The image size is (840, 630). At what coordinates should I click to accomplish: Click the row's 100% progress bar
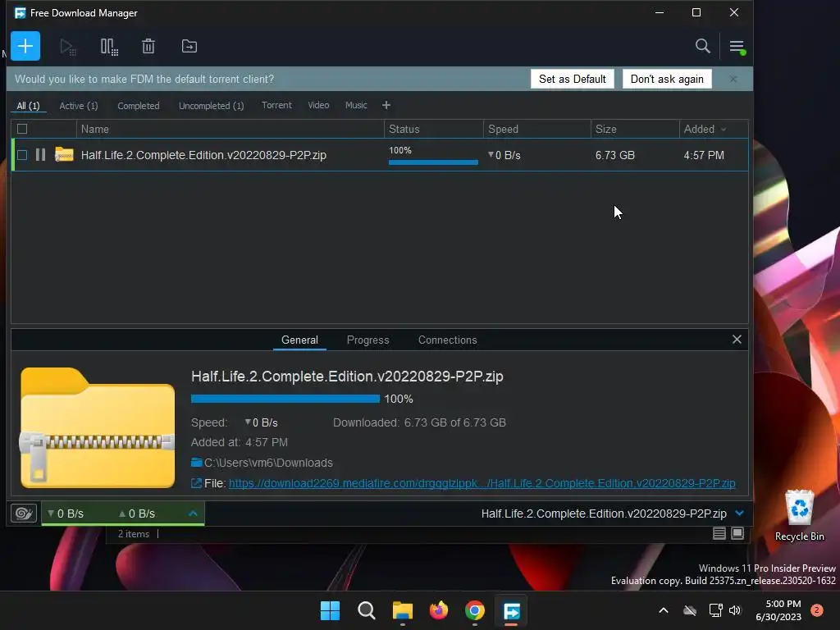[x=433, y=162]
